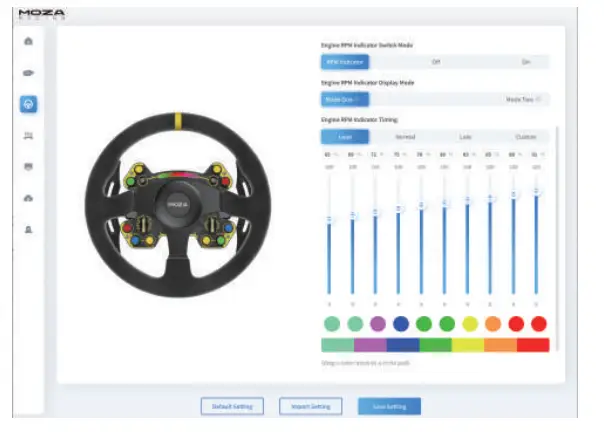Click the slider handle for LED 1
Image resolution: width=604 pixels, height=432 pixels.
(x=329, y=220)
